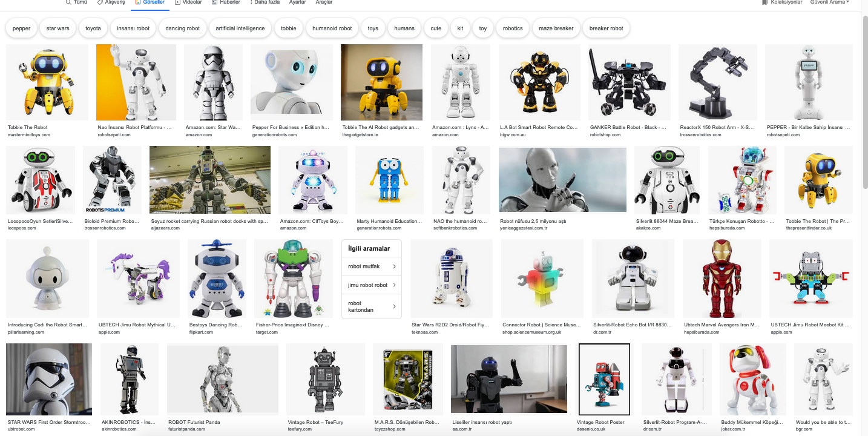Open the R2D2 droid image result
This screenshot has height=436, width=868.
450,278
